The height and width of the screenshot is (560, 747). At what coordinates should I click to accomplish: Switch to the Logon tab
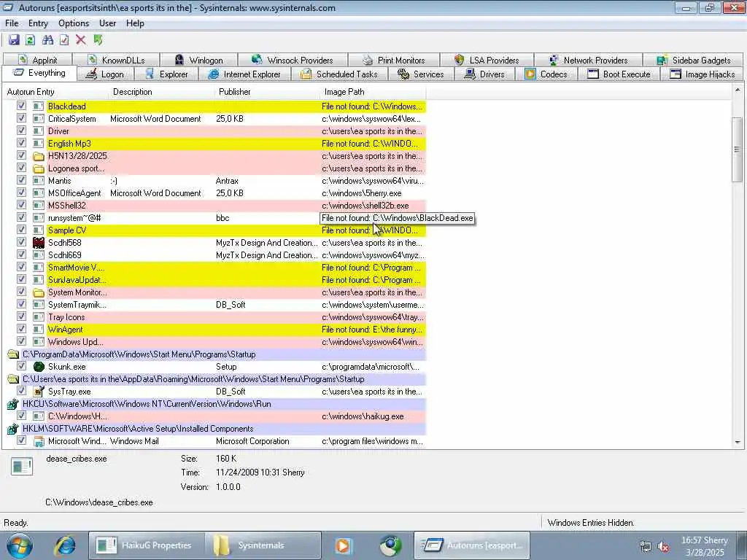click(106, 74)
